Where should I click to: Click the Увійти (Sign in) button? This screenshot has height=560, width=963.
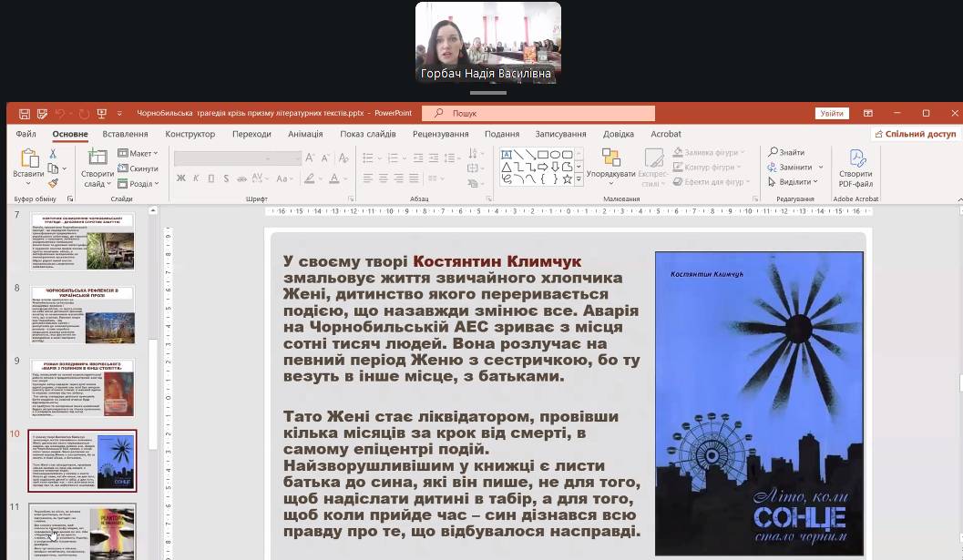click(831, 114)
